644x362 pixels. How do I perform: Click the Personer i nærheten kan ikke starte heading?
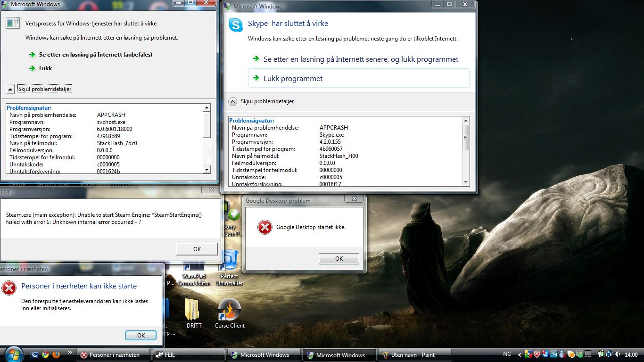(x=79, y=286)
